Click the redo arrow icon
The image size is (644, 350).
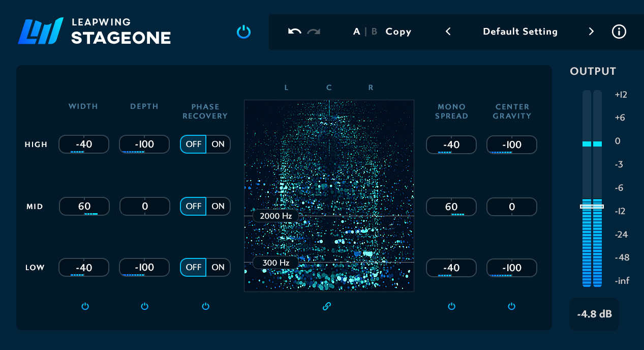[x=314, y=32]
